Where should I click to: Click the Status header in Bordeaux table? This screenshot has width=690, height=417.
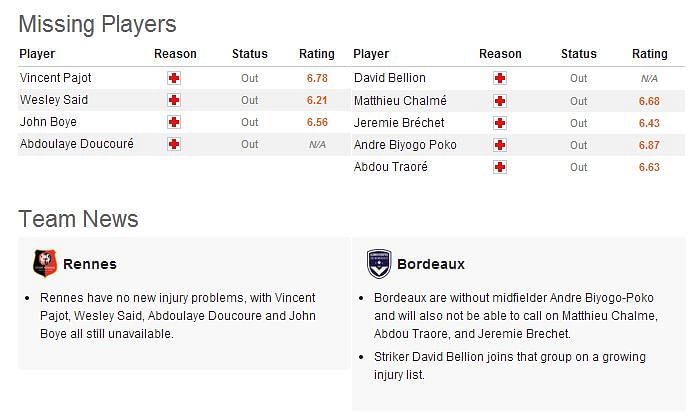pos(579,54)
